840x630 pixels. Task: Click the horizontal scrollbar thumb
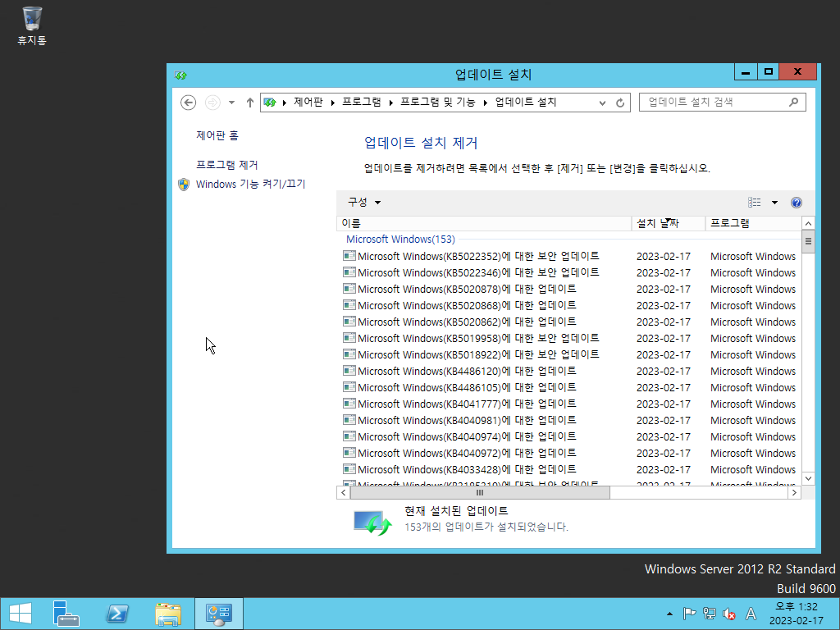(479, 492)
